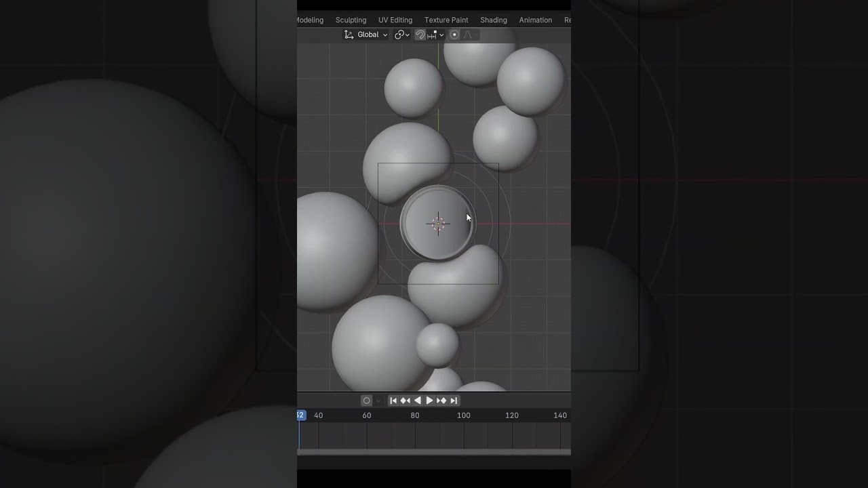Image resolution: width=868 pixels, height=488 pixels.
Task: Select the current frame marker at 32
Action: (x=301, y=415)
